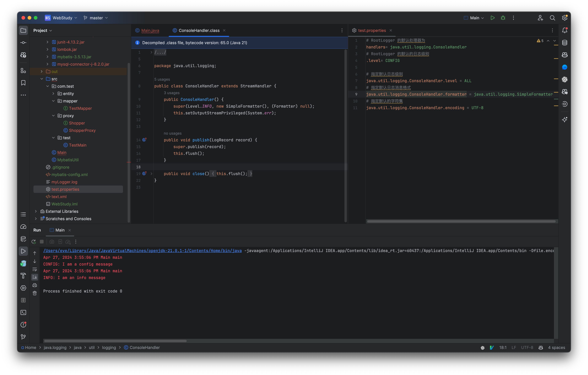Clear console output with the trash icon
Viewport: 588px width, 375px height.
(35, 293)
